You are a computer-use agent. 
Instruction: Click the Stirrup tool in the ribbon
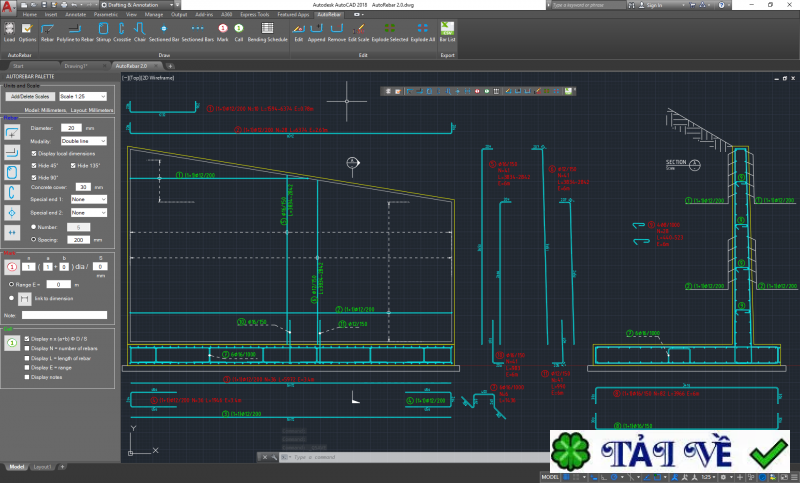point(104,31)
